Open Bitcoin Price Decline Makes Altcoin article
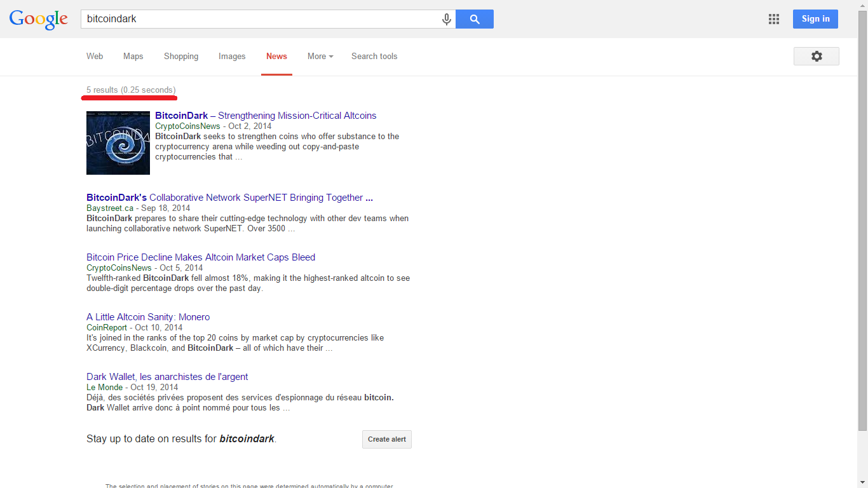Image resolution: width=868 pixels, height=488 pixels. click(x=201, y=257)
